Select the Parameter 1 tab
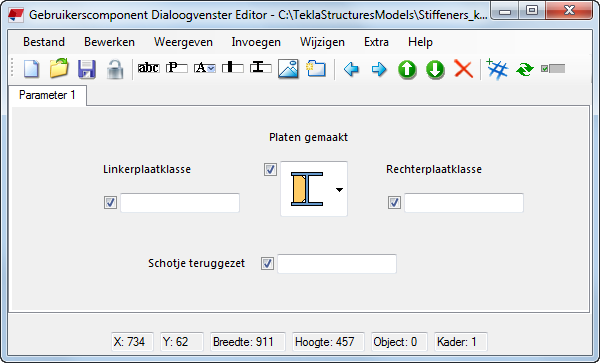Screen dimensions: 600x363 click(x=47, y=95)
